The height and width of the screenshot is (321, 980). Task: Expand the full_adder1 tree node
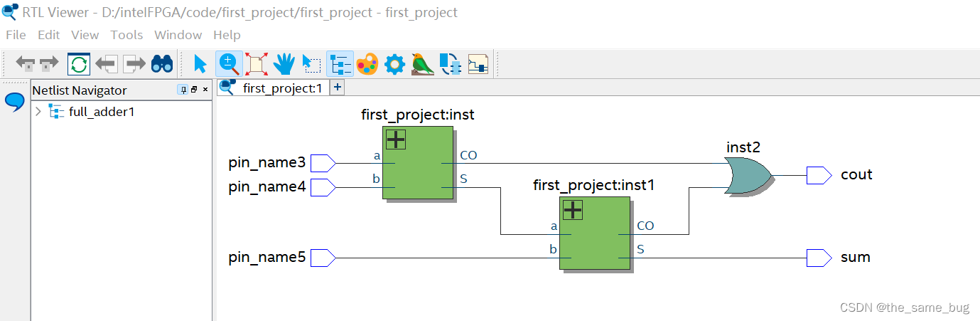pyautogui.click(x=38, y=112)
